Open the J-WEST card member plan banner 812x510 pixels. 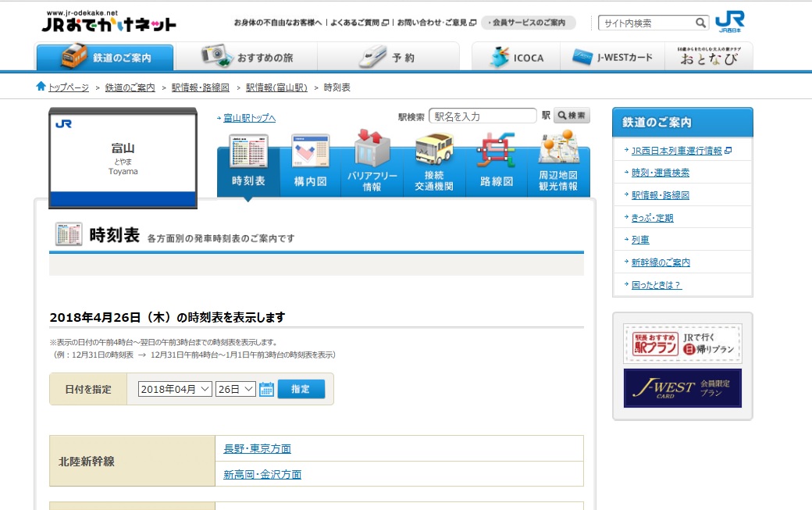[x=682, y=388]
